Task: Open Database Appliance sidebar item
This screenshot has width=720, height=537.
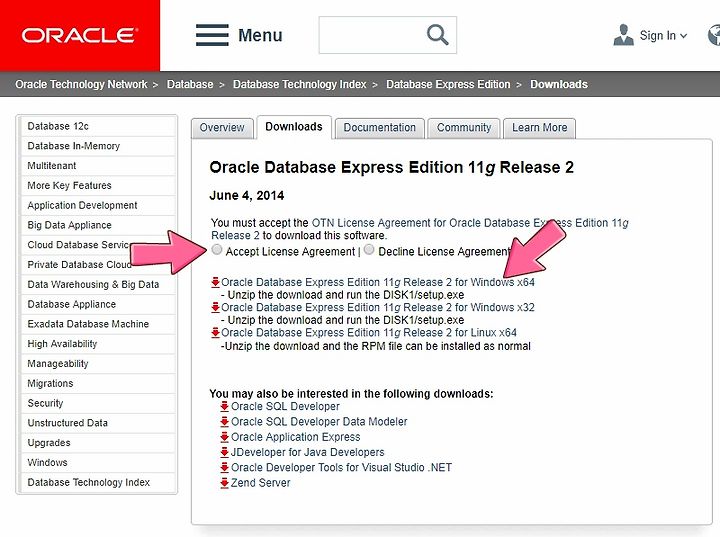Action: [98, 304]
